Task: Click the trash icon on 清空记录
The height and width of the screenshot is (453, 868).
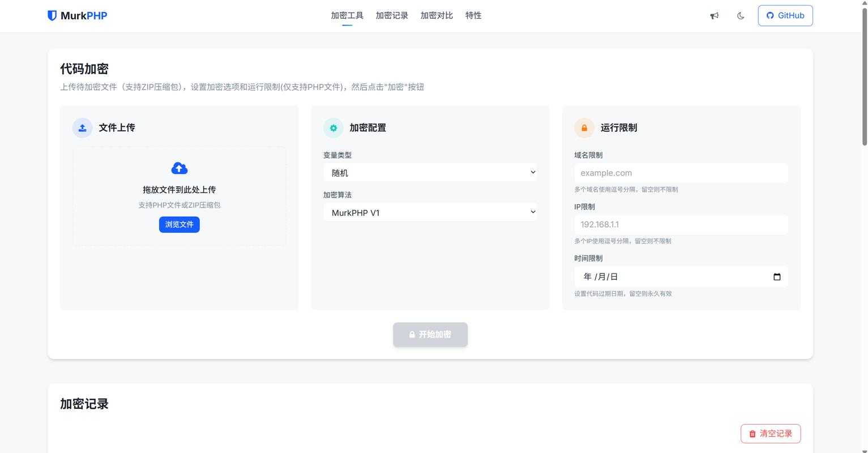Action: coord(752,434)
